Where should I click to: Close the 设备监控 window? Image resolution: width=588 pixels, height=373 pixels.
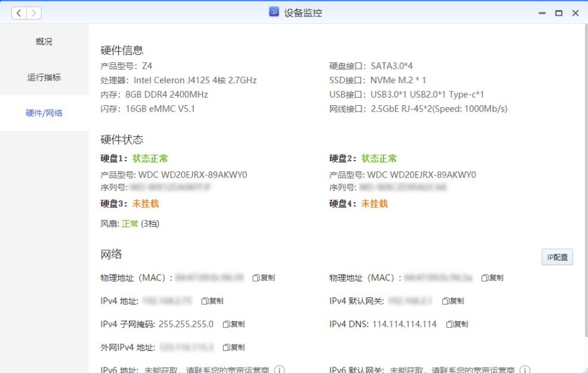[575, 13]
